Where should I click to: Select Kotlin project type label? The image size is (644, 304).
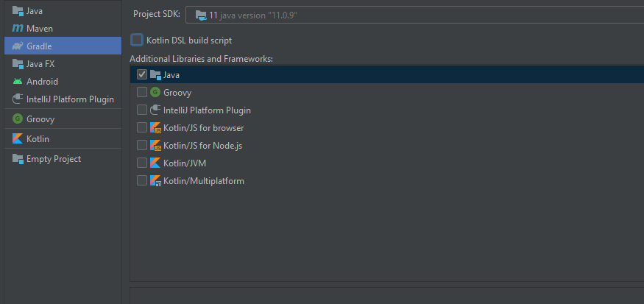pos(38,139)
